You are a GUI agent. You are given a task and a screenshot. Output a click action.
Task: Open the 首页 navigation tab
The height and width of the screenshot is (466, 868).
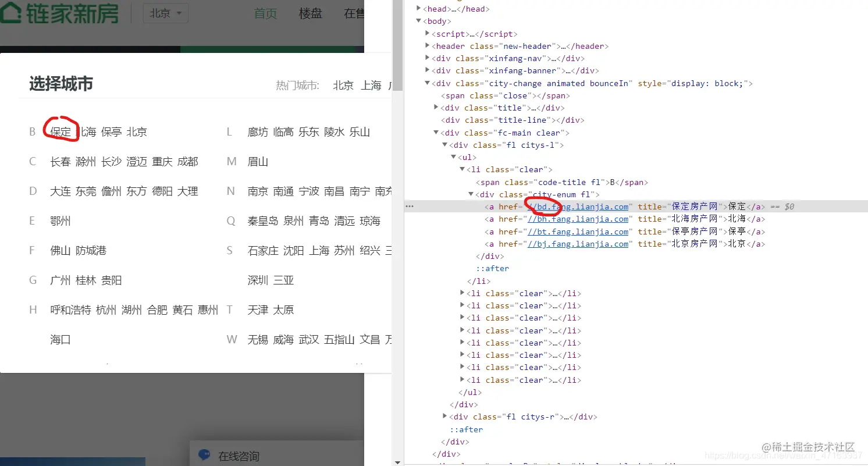266,13
